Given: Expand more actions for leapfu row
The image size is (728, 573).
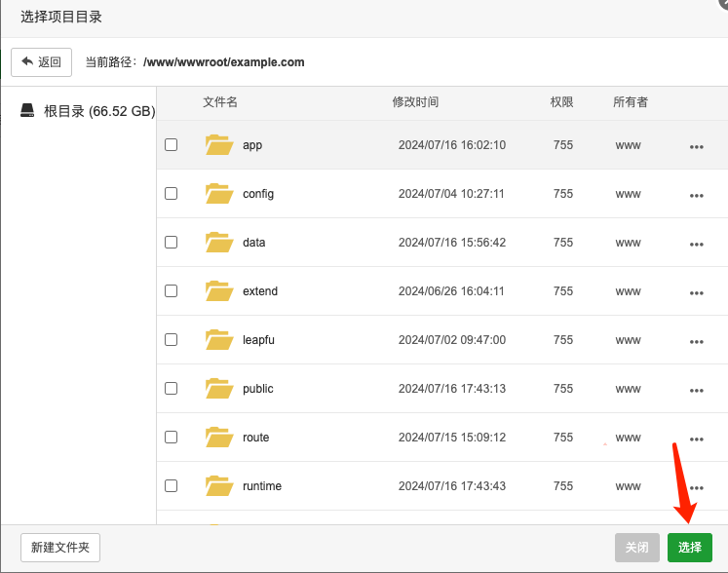Looking at the screenshot, I should point(696,341).
